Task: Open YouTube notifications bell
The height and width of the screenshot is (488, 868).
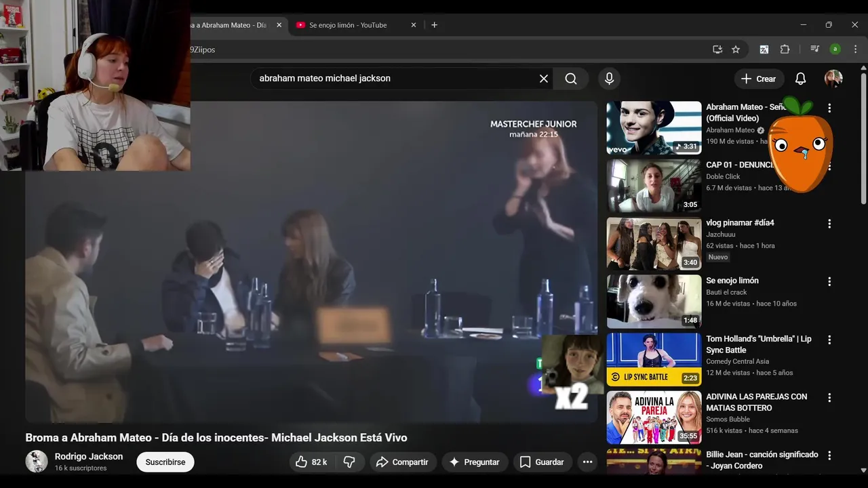Action: point(800,79)
